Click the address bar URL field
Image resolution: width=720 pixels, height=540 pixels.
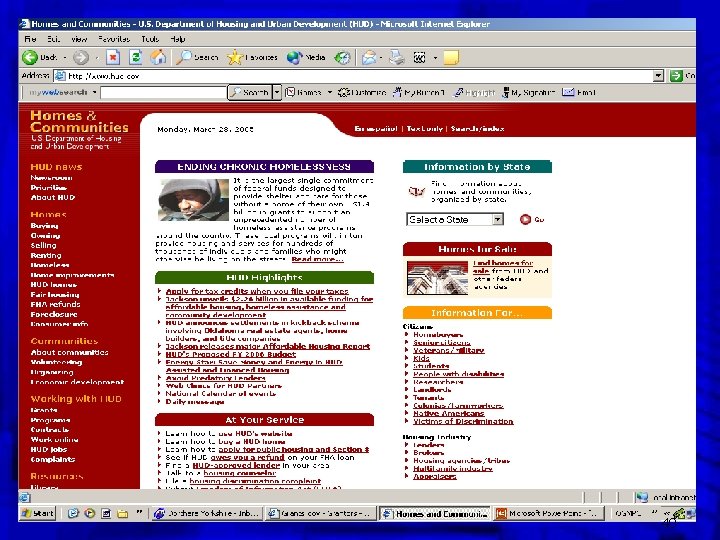(x=354, y=76)
